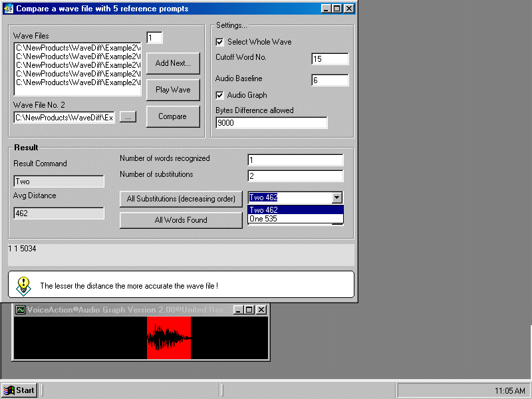Expand the substitutions combo box arrow
Screen dimensions: 532x399
(336, 198)
